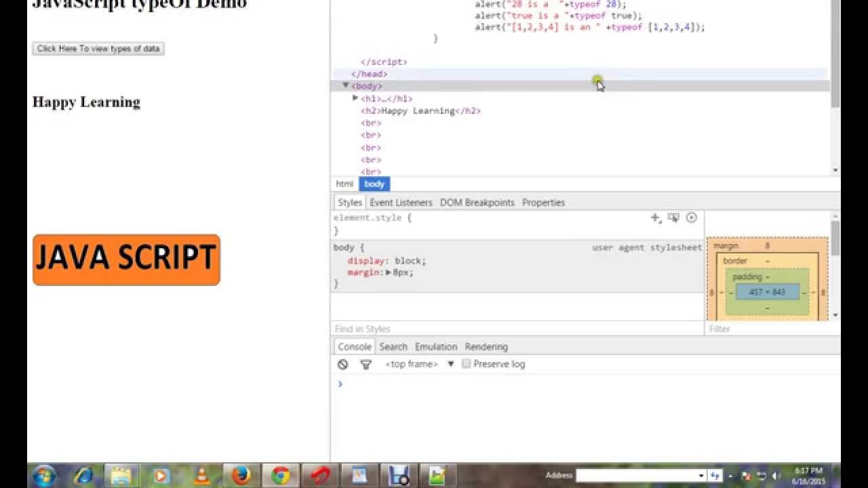This screenshot has height=488, width=868.
Task: Click the taskbar clock showing 6:17 PM
Action: click(807, 475)
